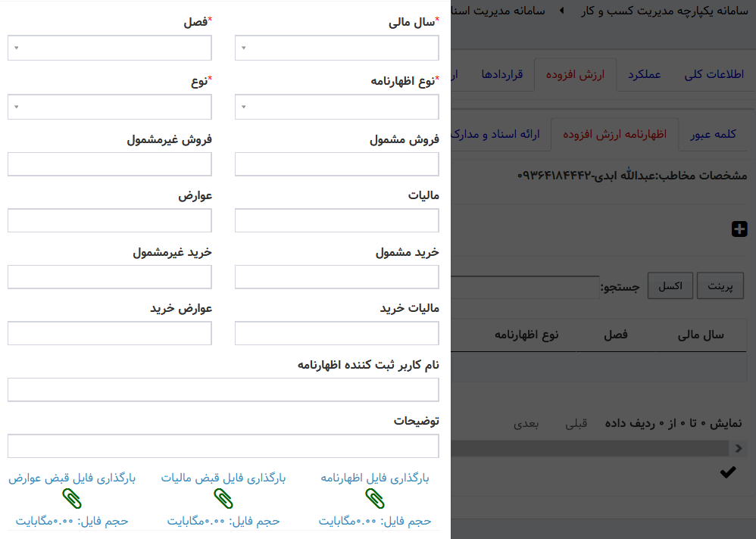Click the پرینت button
The image size is (756, 539).
click(720, 285)
